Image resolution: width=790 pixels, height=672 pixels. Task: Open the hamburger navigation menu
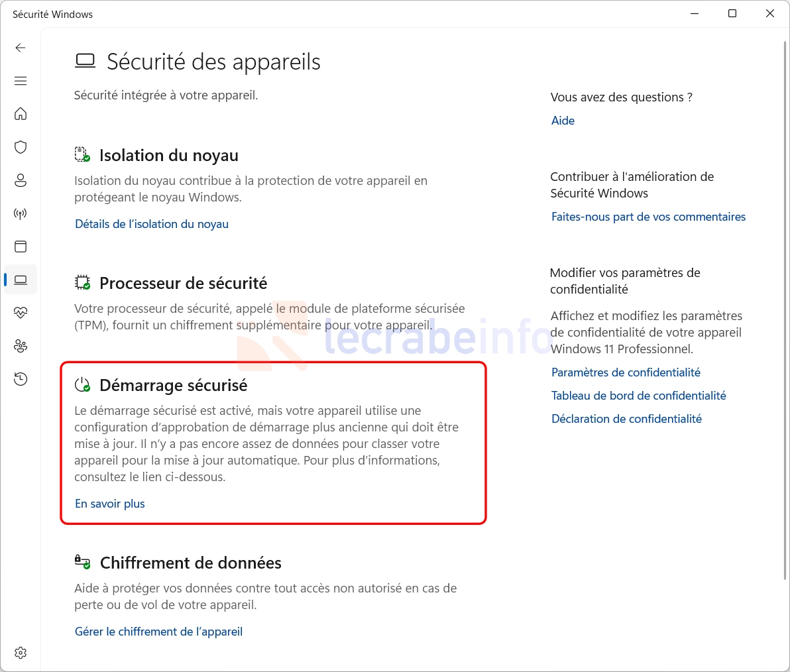[20, 81]
